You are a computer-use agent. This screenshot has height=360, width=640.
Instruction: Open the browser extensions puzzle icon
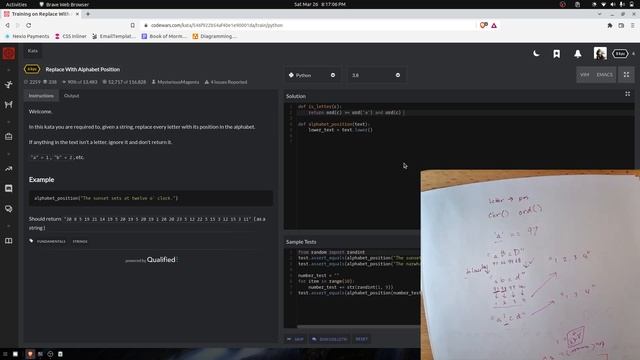point(610,25)
